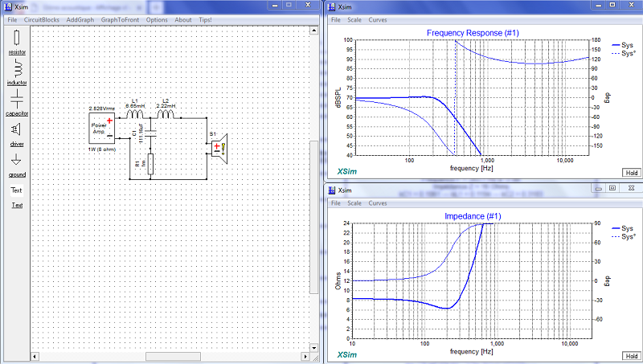Maximize the schematic Xsim window
This screenshot has width=643, height=364.
(x=289, y=5)
